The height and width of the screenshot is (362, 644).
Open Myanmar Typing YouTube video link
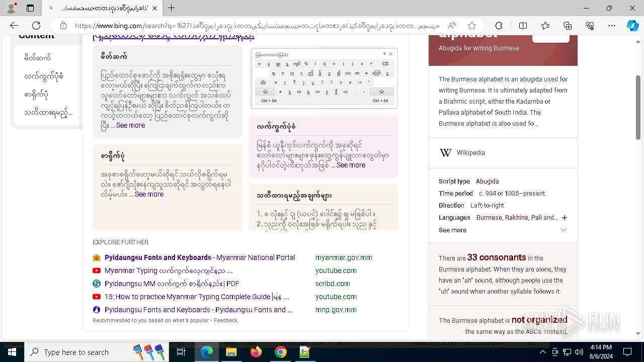(x=169, y=270)
